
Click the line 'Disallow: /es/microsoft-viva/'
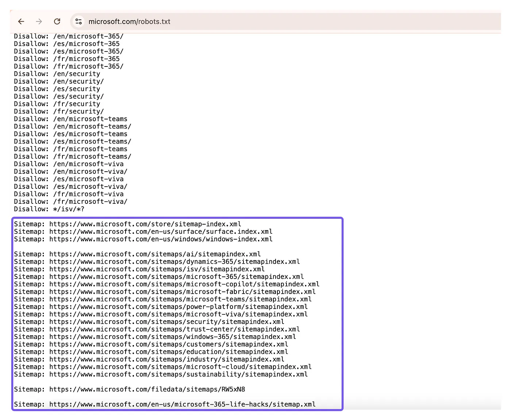(71, 187)
